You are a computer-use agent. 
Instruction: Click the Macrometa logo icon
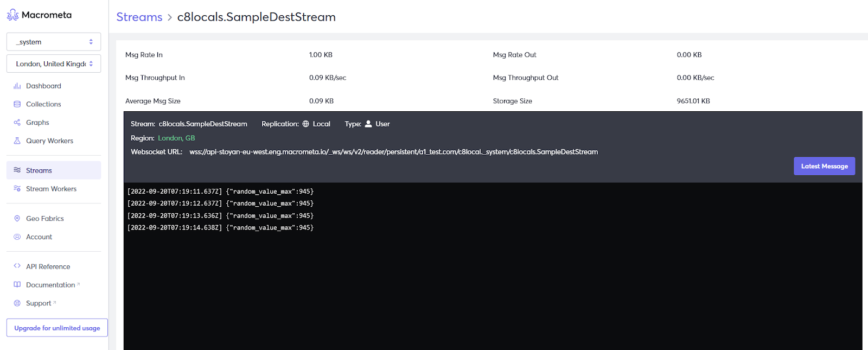click(x=12, y=15)
